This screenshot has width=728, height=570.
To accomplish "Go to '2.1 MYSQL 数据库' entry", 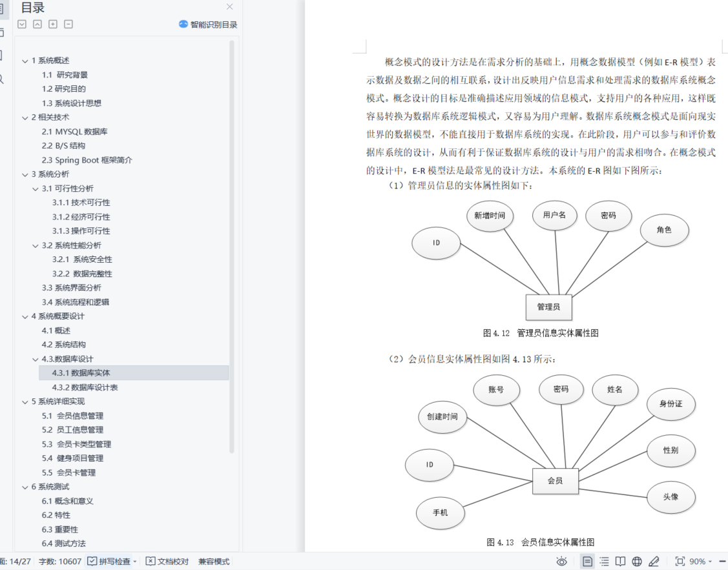I will [74, 132].
